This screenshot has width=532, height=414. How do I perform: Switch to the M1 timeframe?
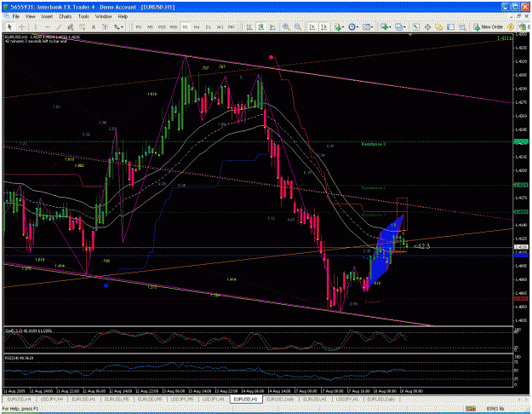(x=139, y=26)
